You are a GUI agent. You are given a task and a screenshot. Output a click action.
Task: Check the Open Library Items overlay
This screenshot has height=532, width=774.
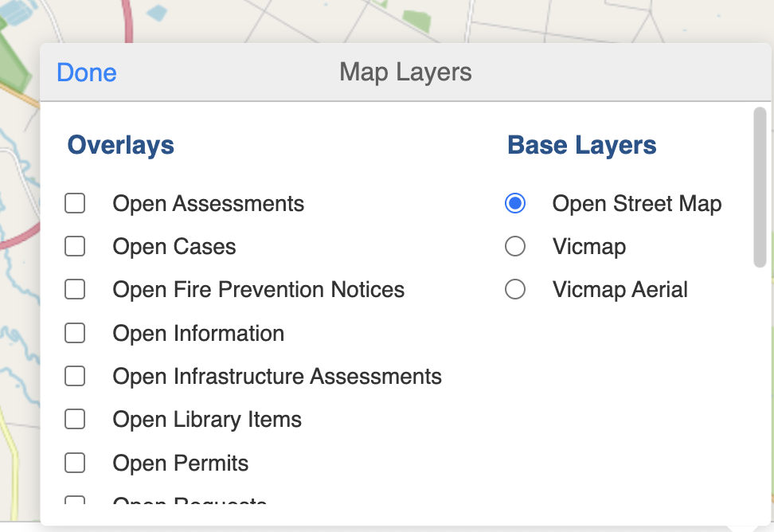(x=74, y=419)
